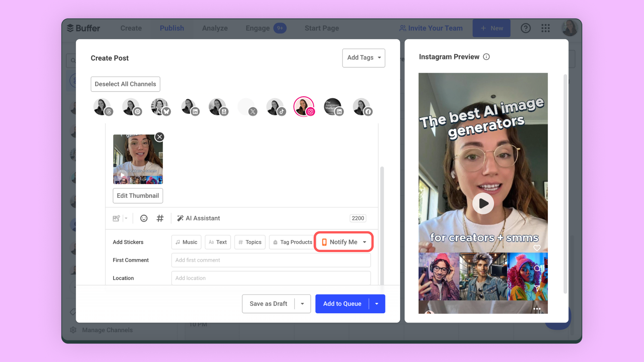Select the Publish tab in navigation
Screen dimensions: 644x362
172,28
